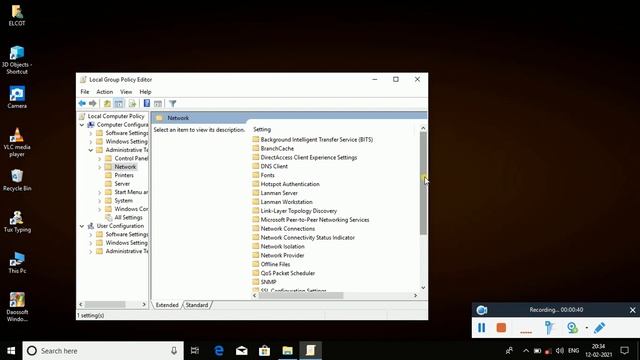Viewport: 640px width, 360px height.
Task: Select VLC media player desktop icon
Action: click(x=17, y=142)
